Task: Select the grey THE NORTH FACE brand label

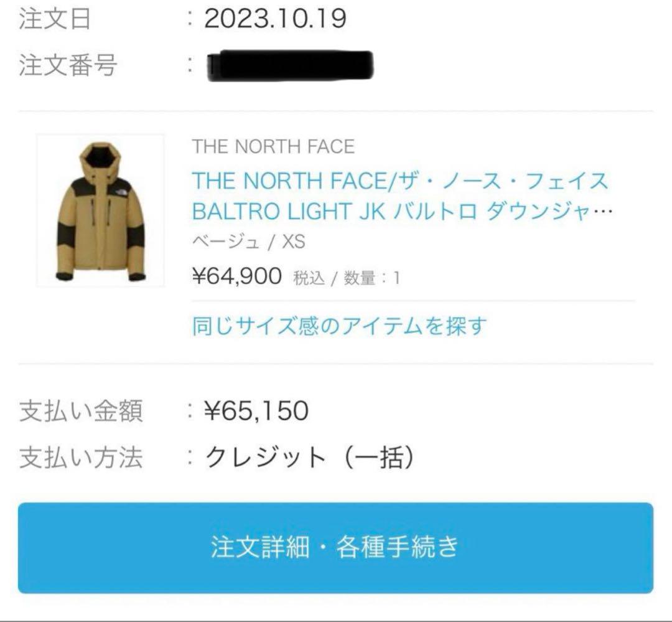Action: point(273,147)
